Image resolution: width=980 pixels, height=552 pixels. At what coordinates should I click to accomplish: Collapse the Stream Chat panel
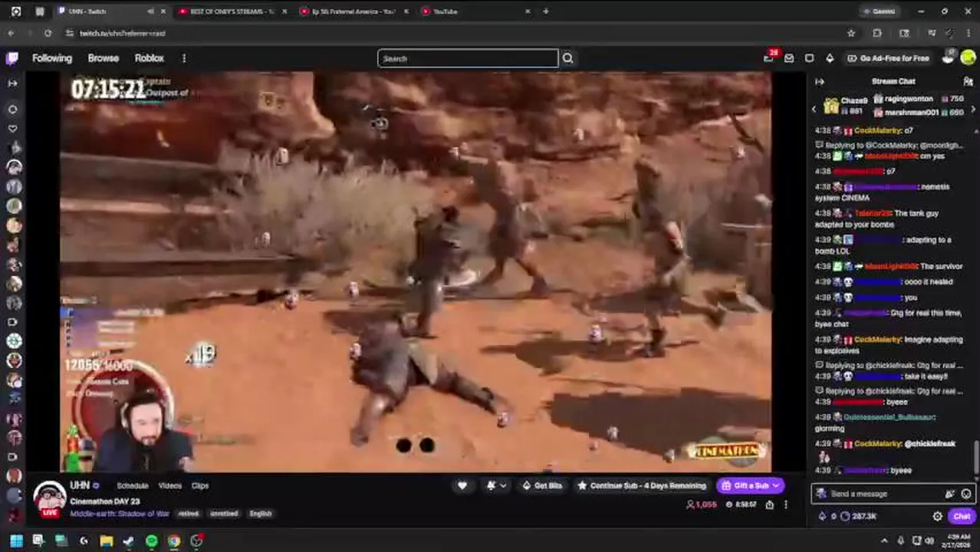point(819,81)
